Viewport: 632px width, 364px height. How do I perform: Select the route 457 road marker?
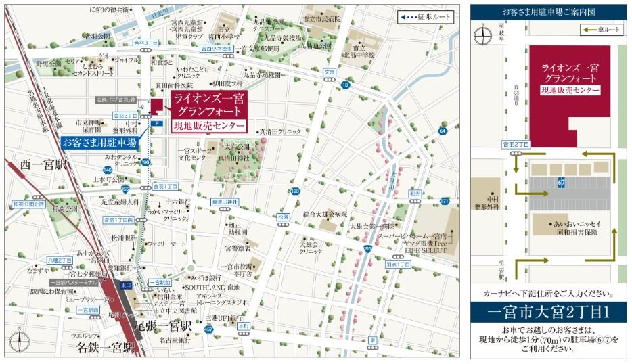click(208, 329)
